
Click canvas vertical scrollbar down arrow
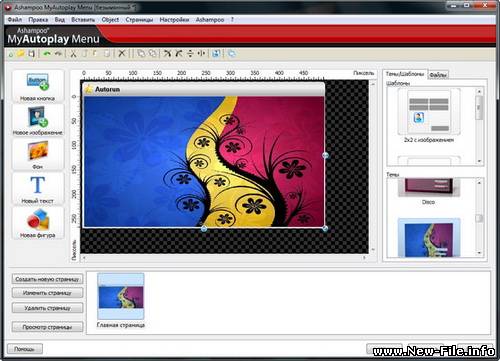[x=373, y=249]
